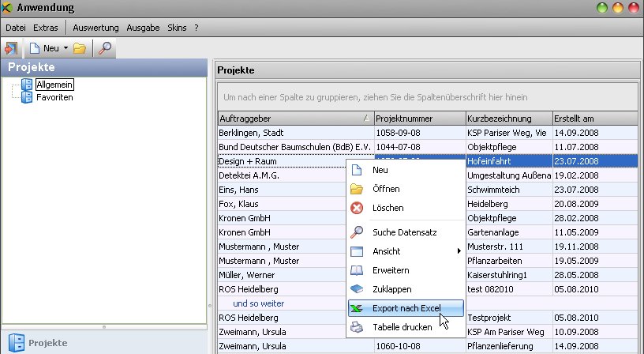Select the Eins, Hans row

tap(428, 190)
